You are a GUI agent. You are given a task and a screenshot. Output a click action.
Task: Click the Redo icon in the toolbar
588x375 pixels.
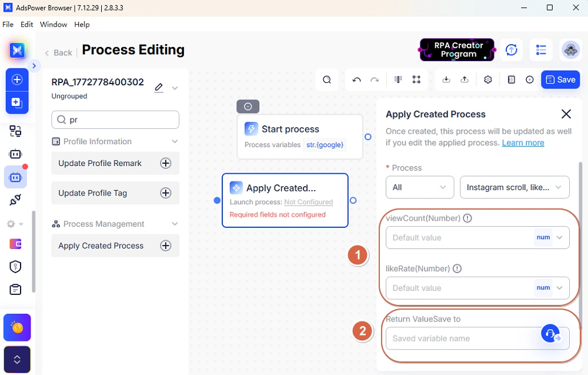[x=374, y=79]
